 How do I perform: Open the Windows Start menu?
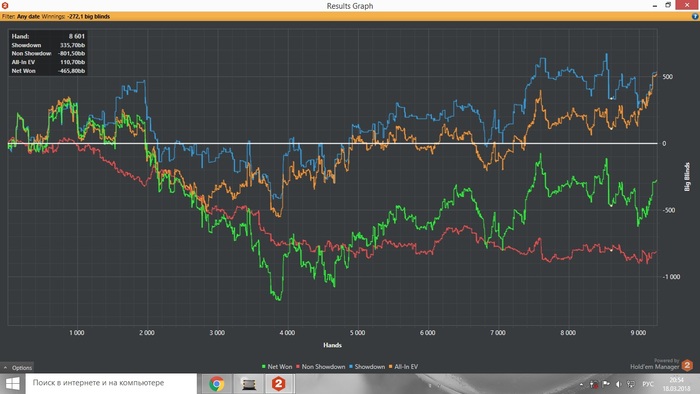pyautogui.click(x=12, y=384)
